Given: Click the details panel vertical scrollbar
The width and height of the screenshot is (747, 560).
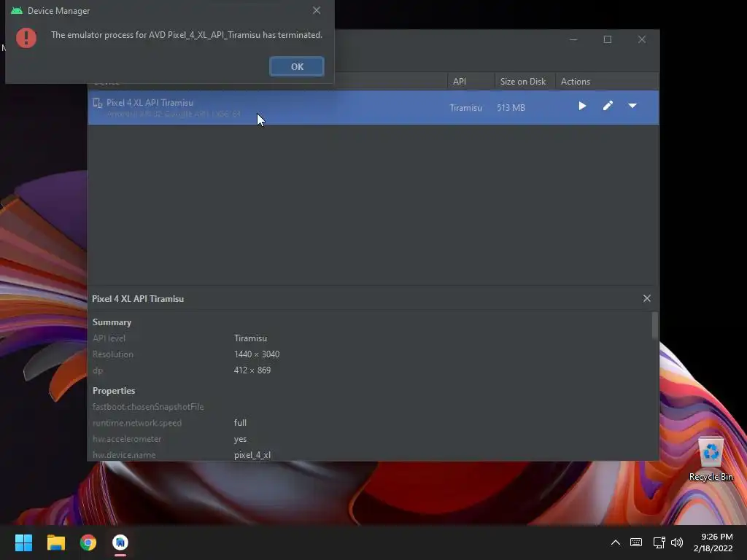Looking at the screenshot, I should (x=655, y=326).
